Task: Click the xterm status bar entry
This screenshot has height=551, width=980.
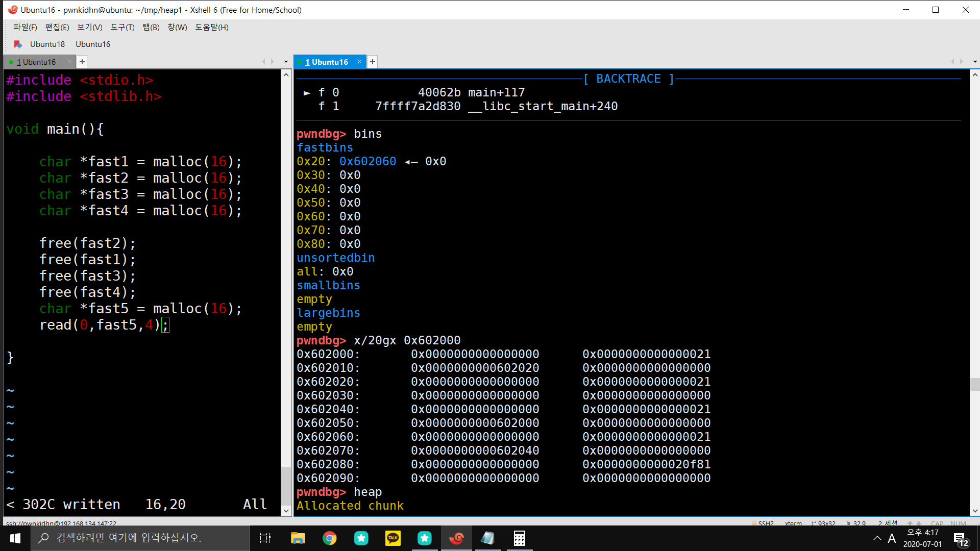Action: [793, 523]
